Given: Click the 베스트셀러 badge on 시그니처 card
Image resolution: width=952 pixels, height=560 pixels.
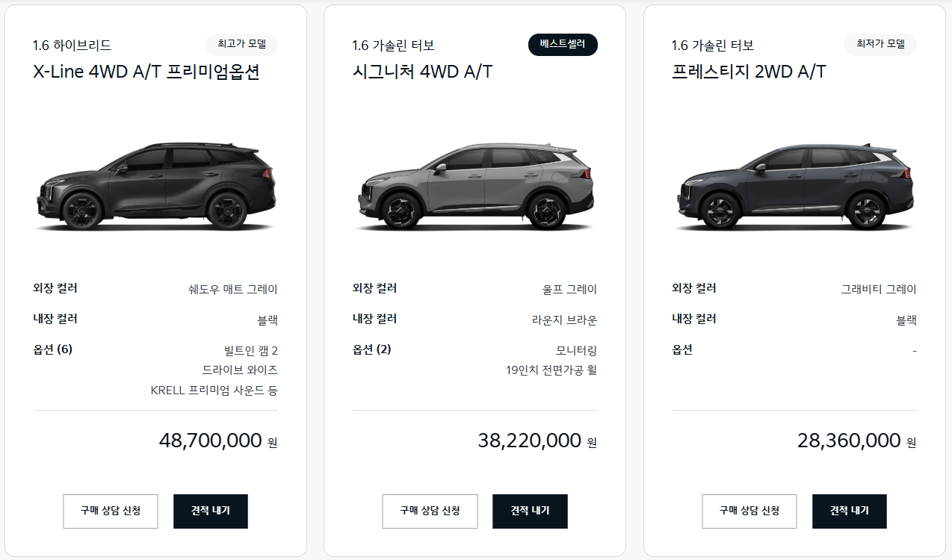Looking at the screenshot, I should (563, 44).
